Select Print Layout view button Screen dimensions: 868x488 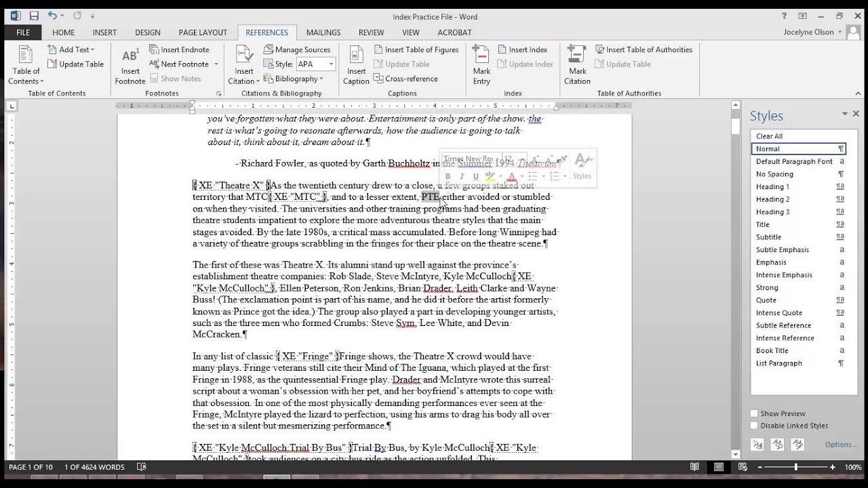point(718,467)
